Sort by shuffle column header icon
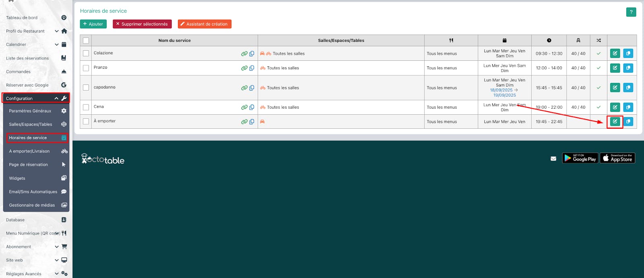The image size is (644, 278). (x=599, y=40)
